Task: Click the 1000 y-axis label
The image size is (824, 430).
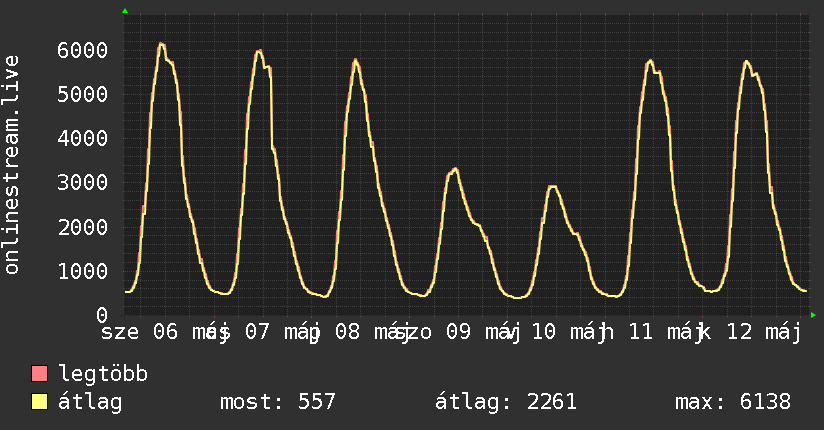Action: click(x=83, y=271)
